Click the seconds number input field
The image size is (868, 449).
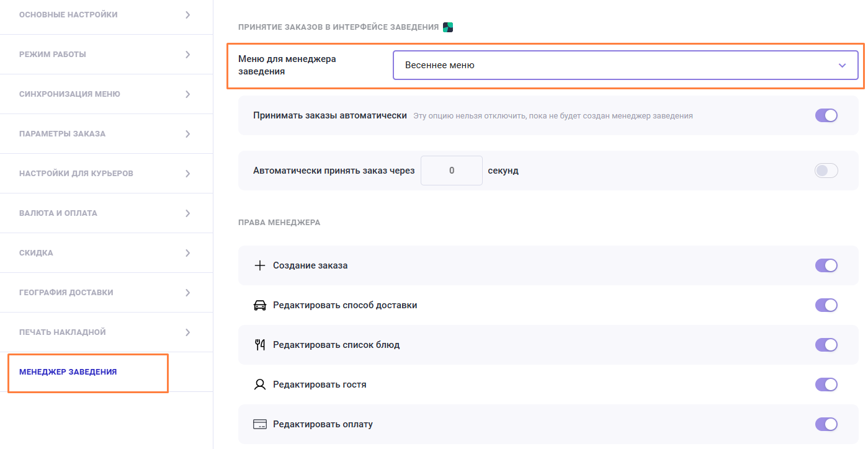click(451, 171)
